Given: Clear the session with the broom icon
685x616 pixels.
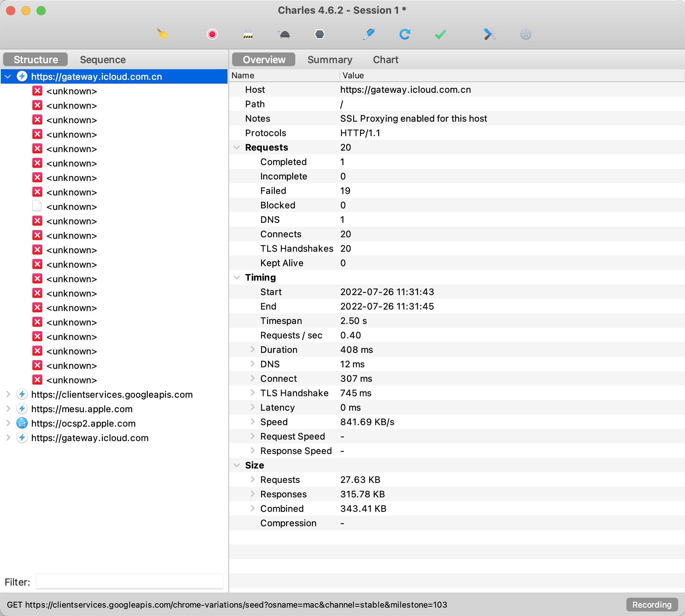Looking at the screenshot, I should [162, 34].
